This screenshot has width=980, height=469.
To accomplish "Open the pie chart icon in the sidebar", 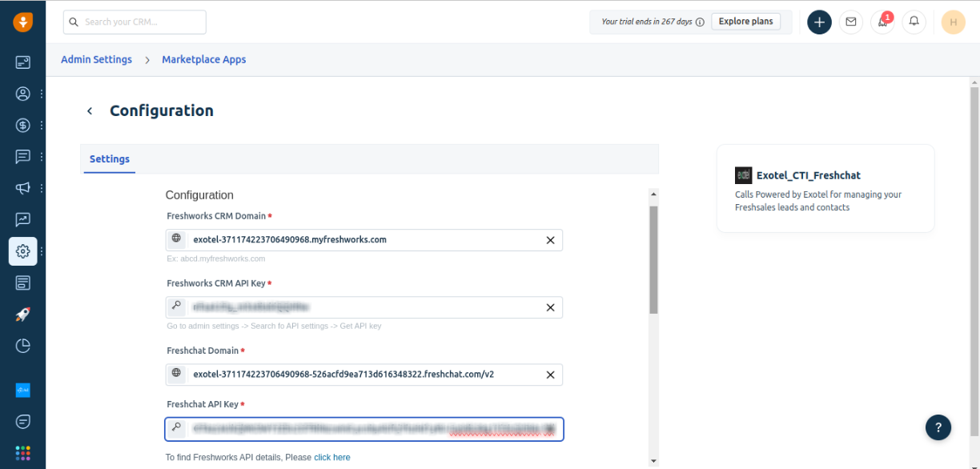I will tap(22, 346).
